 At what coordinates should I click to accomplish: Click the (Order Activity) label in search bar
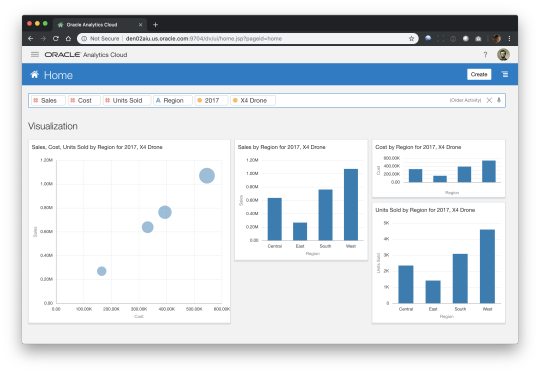[465, 100]
